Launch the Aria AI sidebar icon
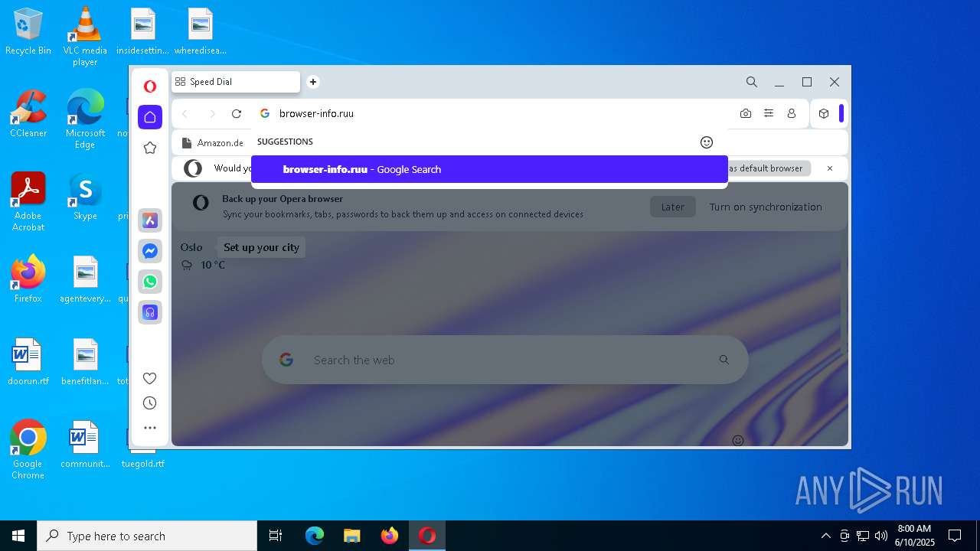This screenshot has width=980, height=551. (150, 220)
